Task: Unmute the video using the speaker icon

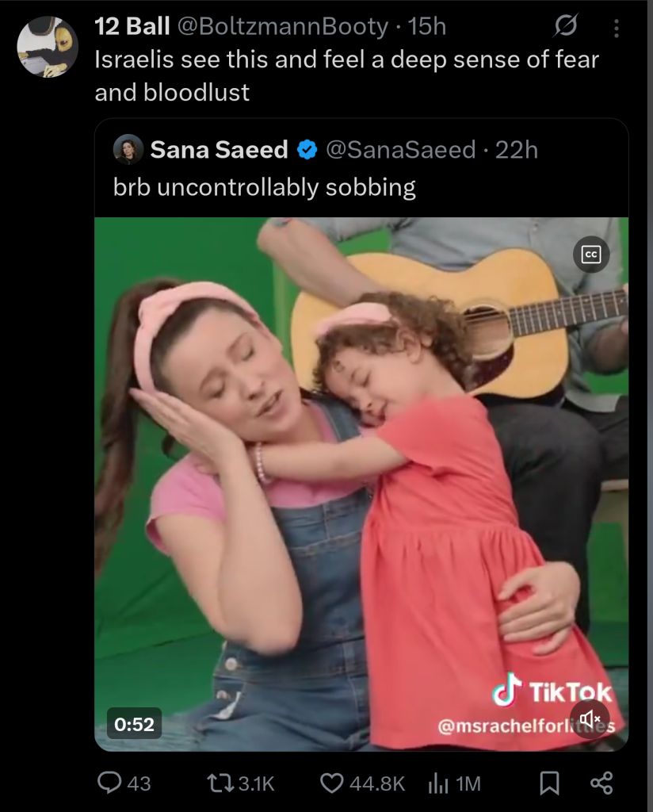Action: click(590, 718)
